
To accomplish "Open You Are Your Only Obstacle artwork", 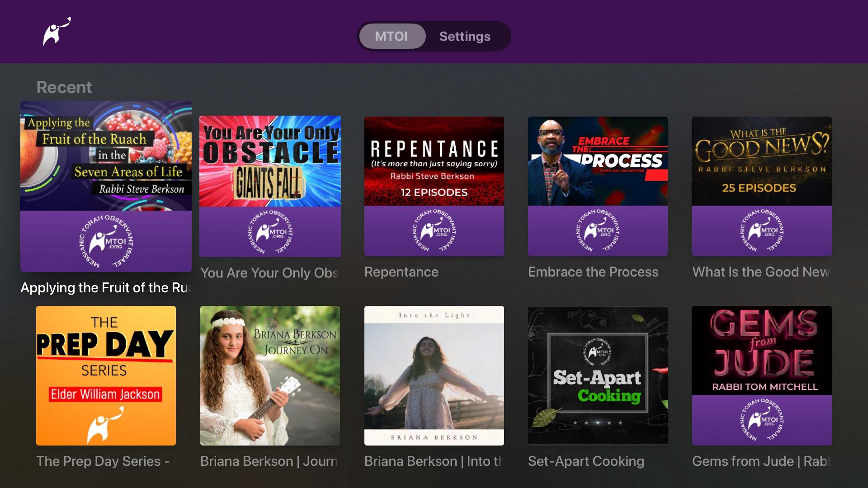I will click(x=270, y=186).
